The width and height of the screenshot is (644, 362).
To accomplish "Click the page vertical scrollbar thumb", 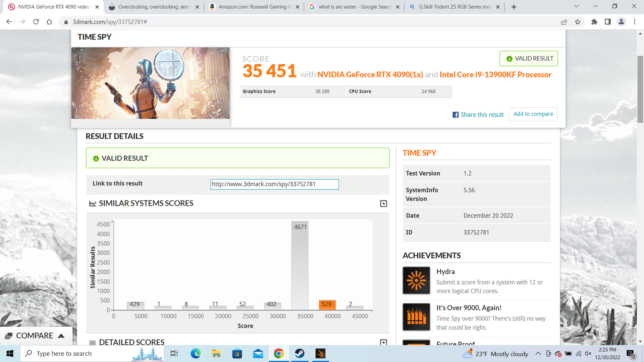I will click(x=640, y=89).
